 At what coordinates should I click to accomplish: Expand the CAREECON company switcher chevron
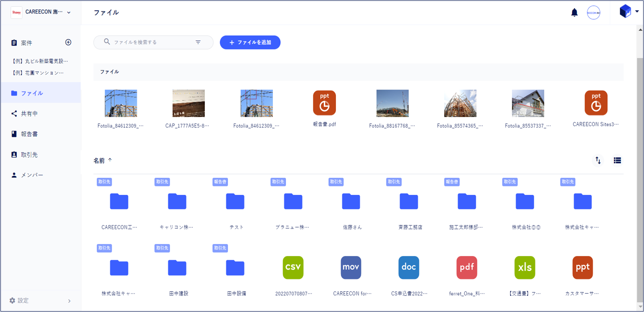click(x=69, y=13)
